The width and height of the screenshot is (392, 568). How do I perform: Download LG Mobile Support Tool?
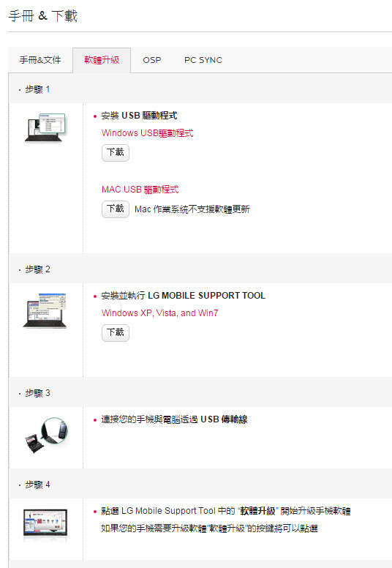click(116, 332)
